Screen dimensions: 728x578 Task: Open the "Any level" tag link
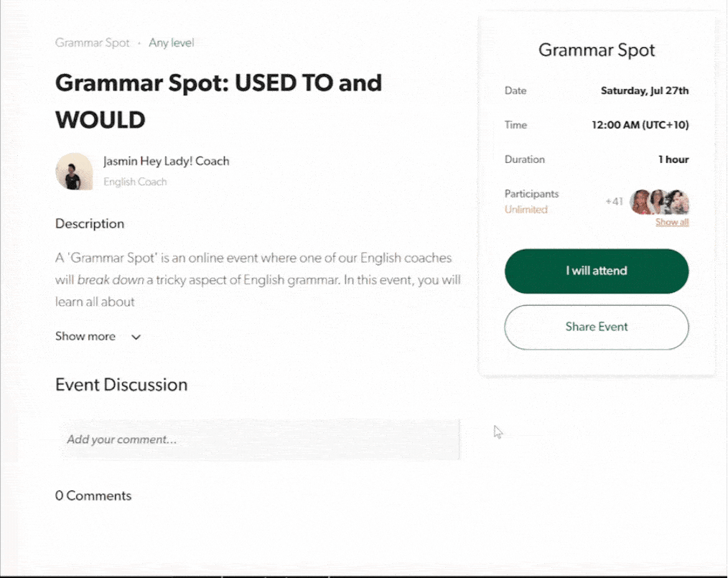coord(171,42)
